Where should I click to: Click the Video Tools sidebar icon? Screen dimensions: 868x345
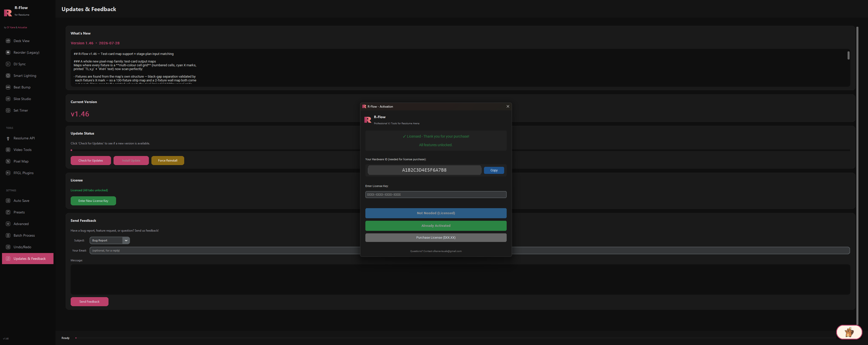pos(8,150)
